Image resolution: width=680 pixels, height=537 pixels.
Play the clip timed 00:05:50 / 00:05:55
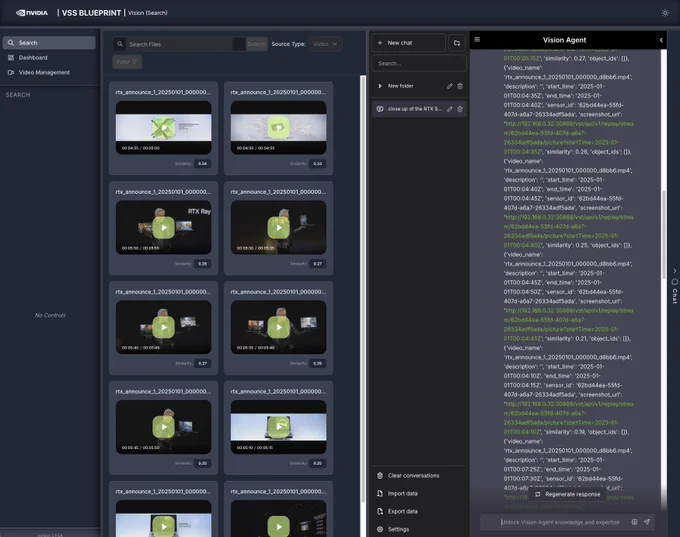(163, 227)
